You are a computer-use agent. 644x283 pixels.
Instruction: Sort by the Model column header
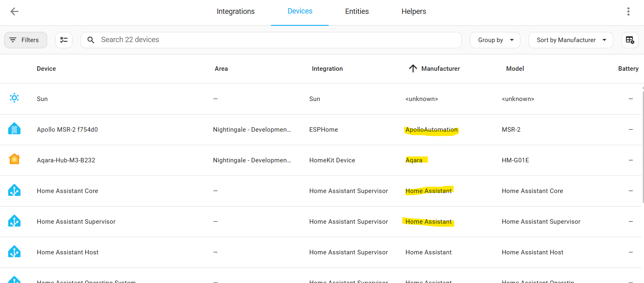(x=515, y=69)
